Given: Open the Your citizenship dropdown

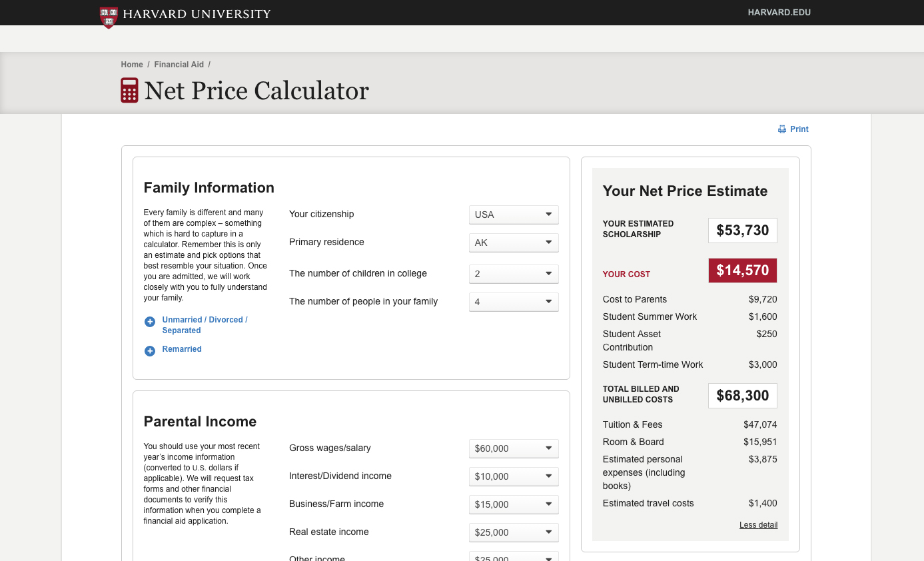Looking at the screenshot, I should tap(514, 215).
